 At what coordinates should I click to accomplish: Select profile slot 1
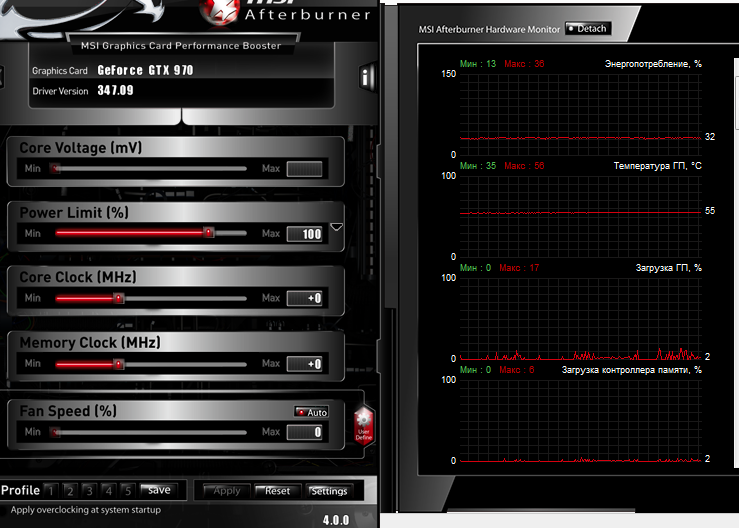pos(51,490)
